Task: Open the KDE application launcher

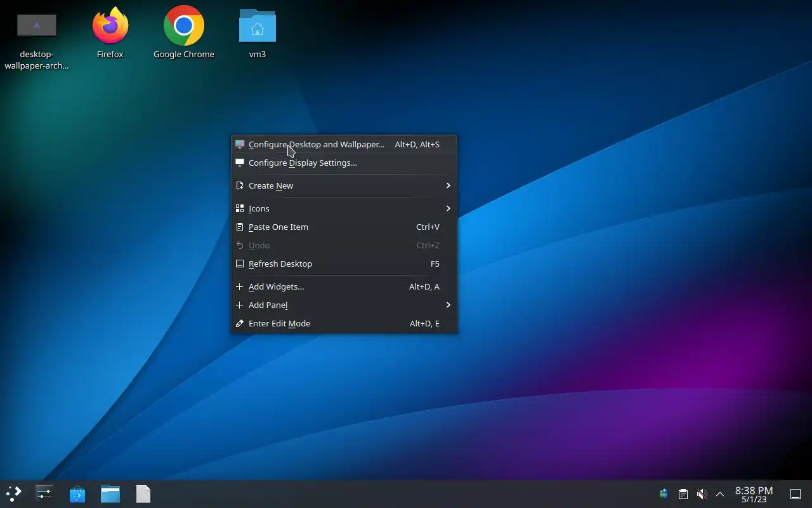Action: pos(14,493)
